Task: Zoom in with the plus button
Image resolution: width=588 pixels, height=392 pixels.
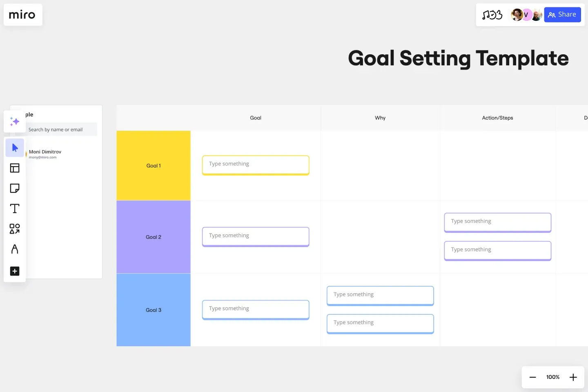Action: click(x=573, y=377)
